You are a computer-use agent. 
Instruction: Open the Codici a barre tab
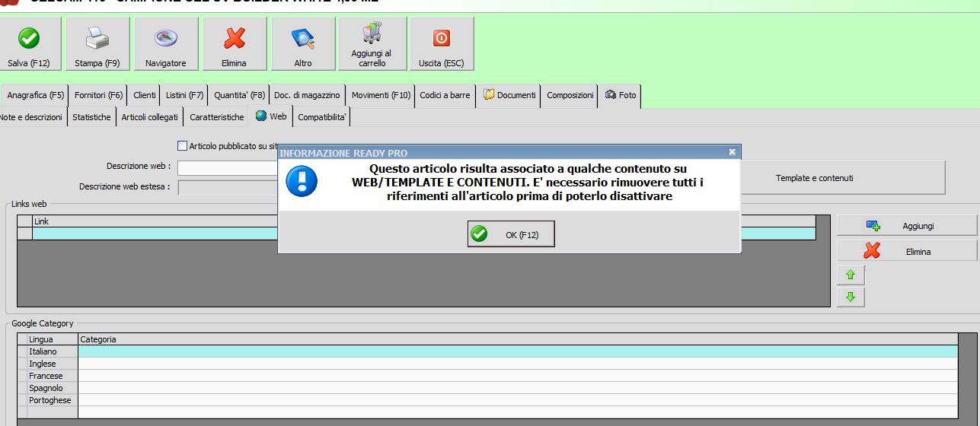pos(445,95)
